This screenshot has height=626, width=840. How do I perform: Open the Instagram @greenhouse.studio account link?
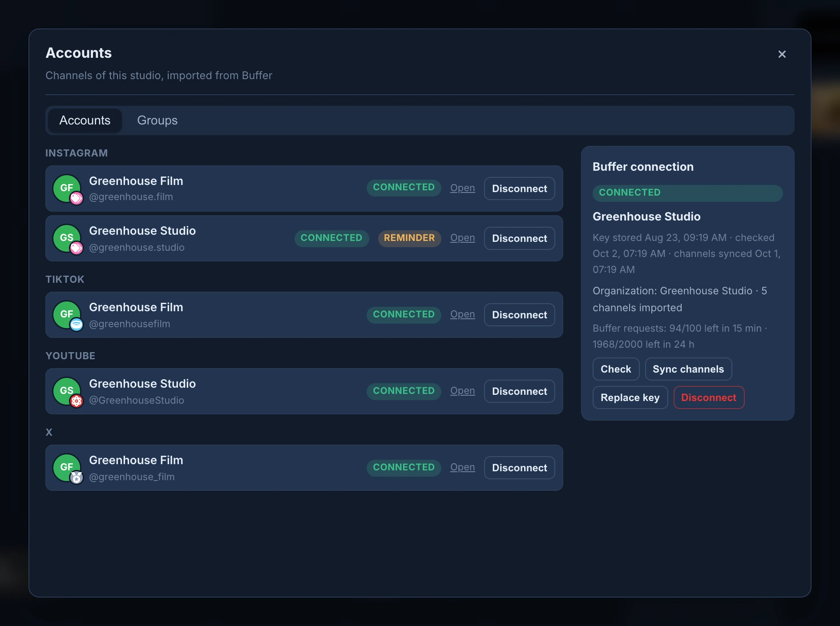click(x=462, y=238)
